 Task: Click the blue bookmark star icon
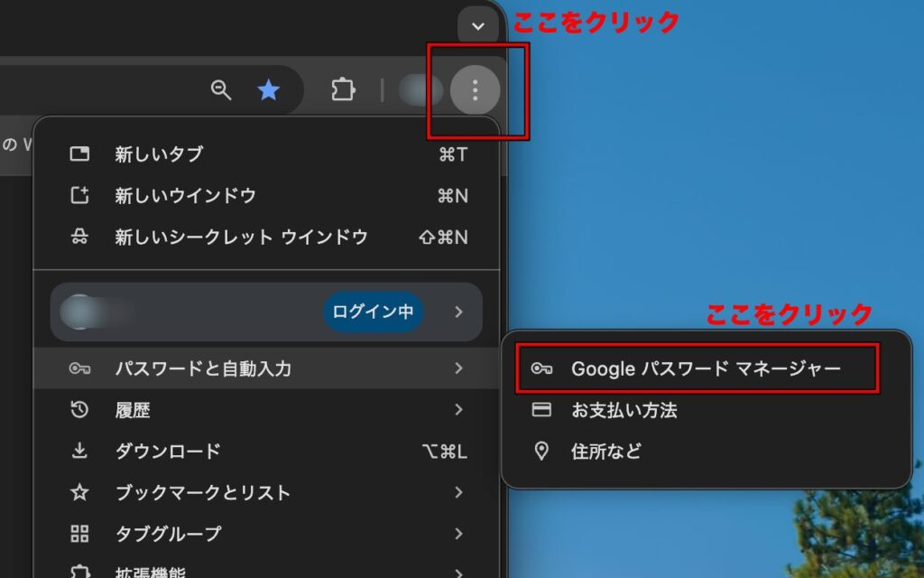point(268,89)
